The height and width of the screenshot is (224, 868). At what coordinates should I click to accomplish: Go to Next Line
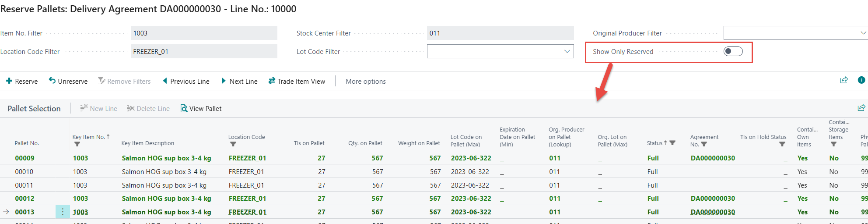(x=239, y=81)
